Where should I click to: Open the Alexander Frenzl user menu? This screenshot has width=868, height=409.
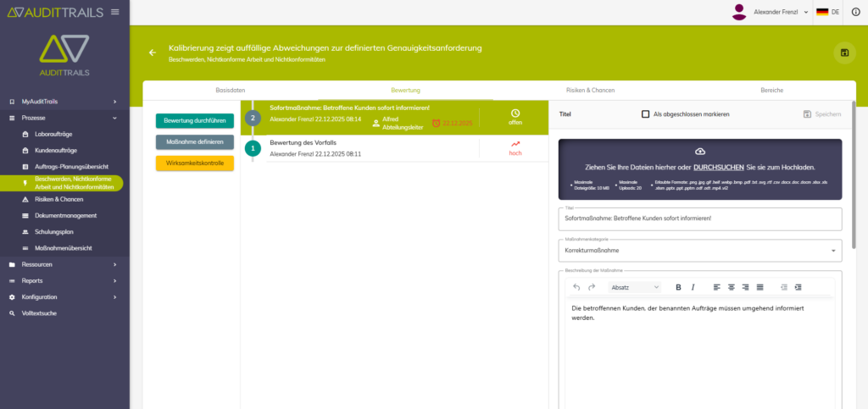(x=771, y=12)
